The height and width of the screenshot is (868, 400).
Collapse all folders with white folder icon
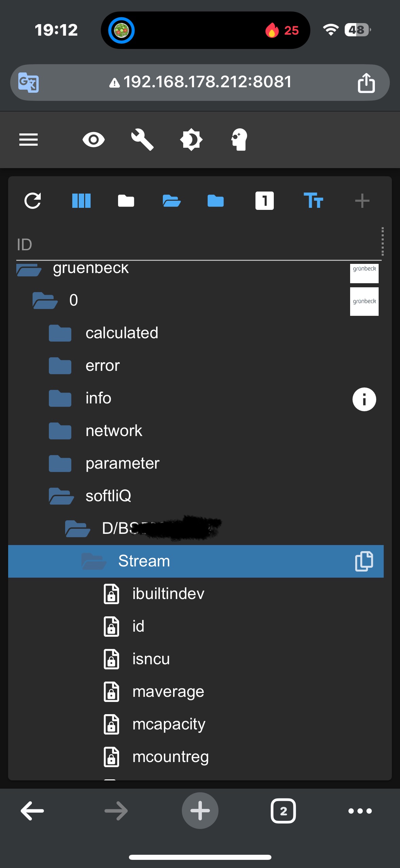(x=126, y=201)
